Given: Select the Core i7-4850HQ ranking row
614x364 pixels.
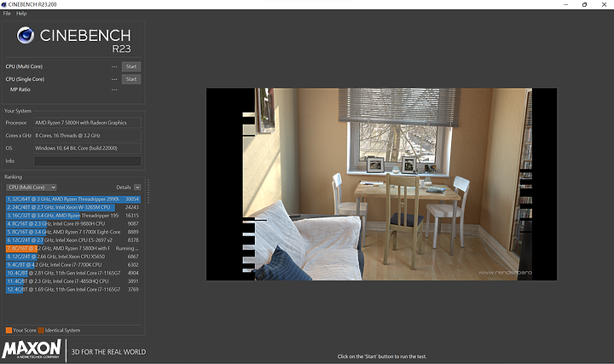Looking at the screenshot, I should (x=72, y=281).
